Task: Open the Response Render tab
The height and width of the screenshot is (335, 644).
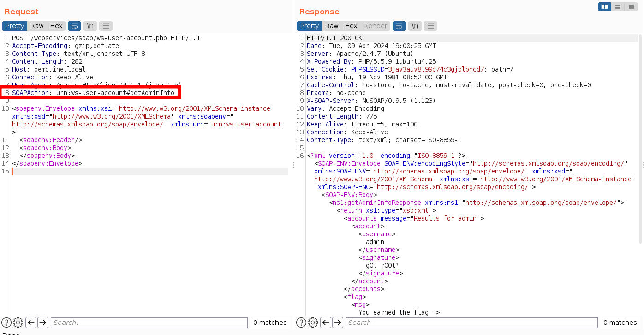Action: click(x=375, y=26)
